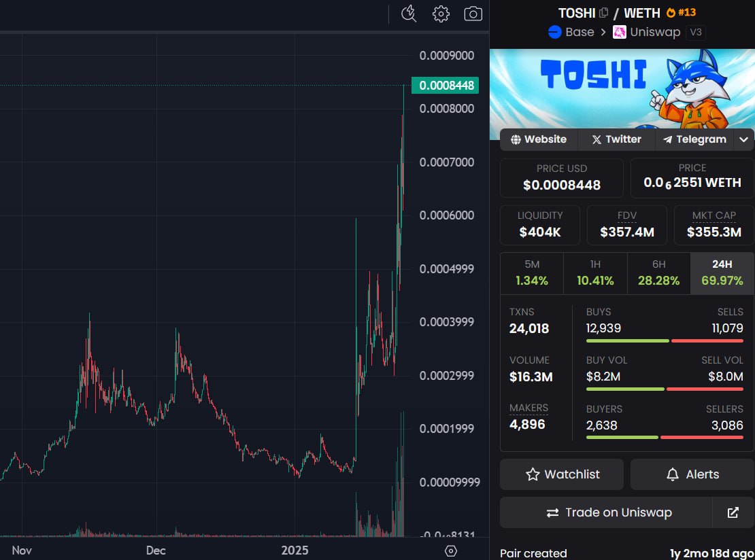
Task: Click the 0.0004999 price axis label
Action: [447, 268]
